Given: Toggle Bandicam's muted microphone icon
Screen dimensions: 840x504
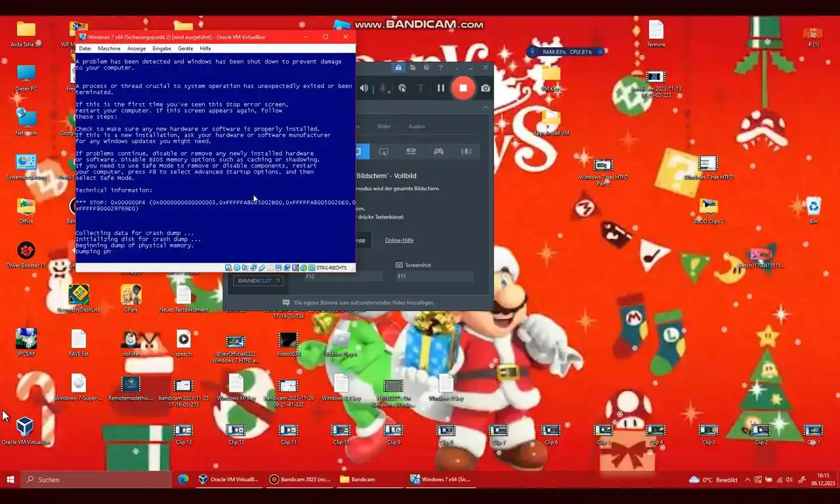Looking at the screenshot, I should [x=383, y=88].
